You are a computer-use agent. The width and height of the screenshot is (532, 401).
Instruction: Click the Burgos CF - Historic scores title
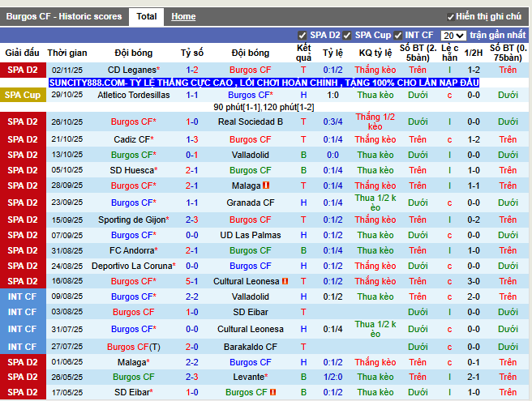click(64, 17)
